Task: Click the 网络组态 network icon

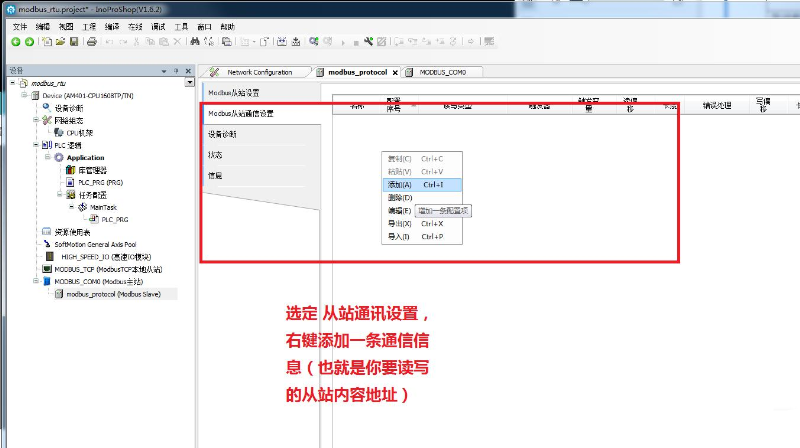Action: click(x=47, y=120)
